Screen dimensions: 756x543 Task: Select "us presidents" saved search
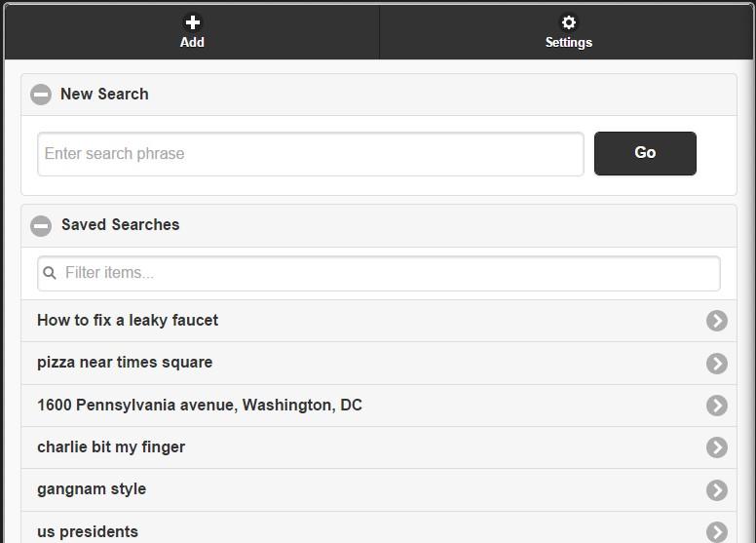point(88,531)
